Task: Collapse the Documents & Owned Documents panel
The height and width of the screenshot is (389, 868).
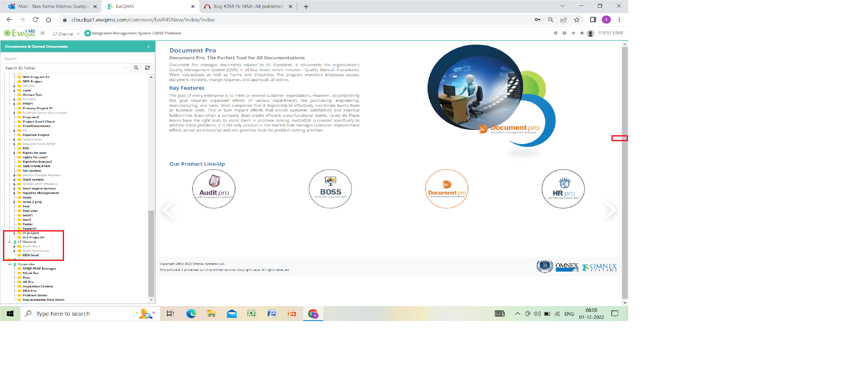Action: pos(149,46)
